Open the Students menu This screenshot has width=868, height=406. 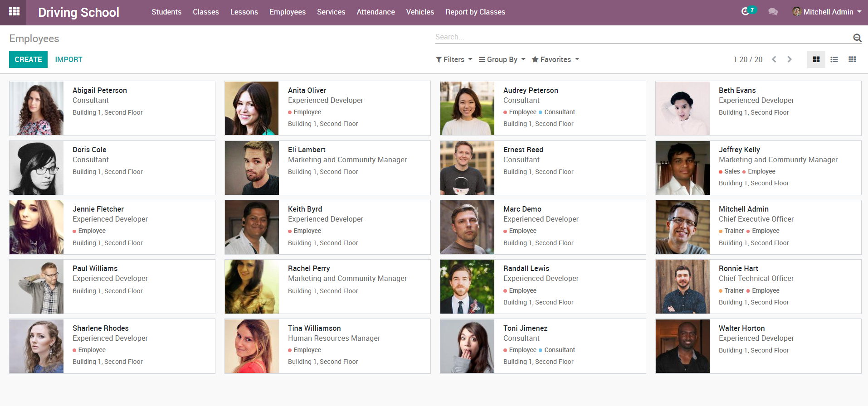tap(166, 12)
